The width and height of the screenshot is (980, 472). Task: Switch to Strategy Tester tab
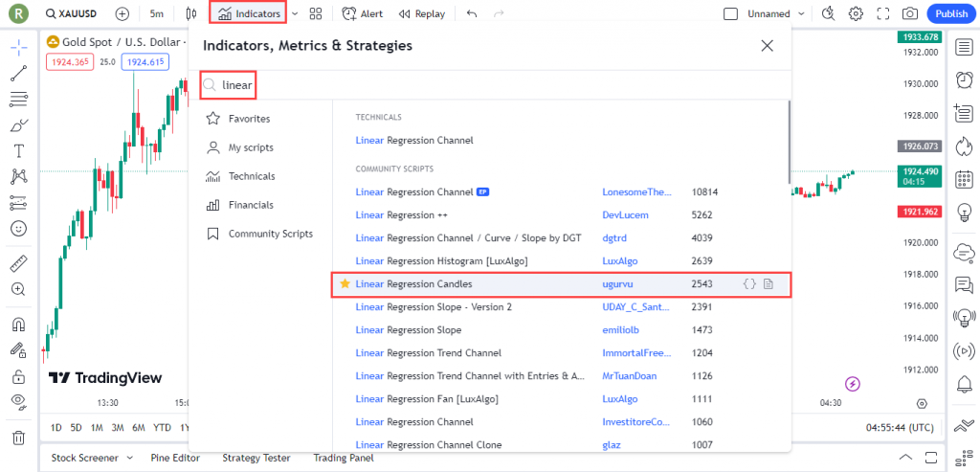point(256,458)
